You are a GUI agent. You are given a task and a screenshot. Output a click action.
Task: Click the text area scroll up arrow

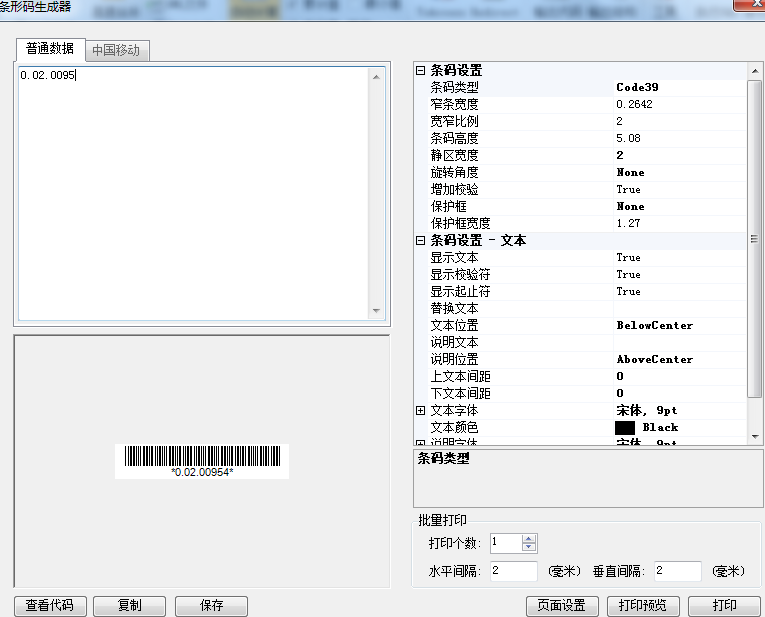pyautogui.click(x=376, y=77)
